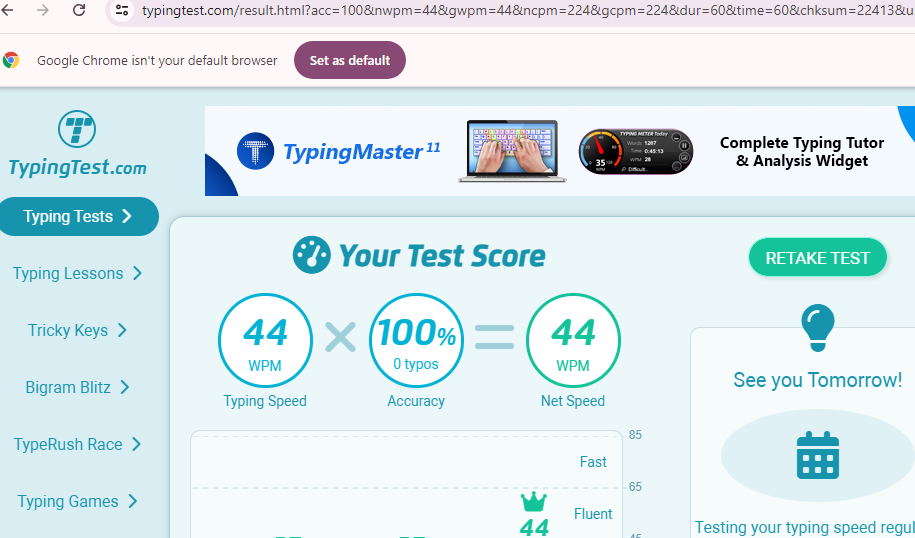The image size is (915, 538).
Task: Click the calendar icon under See you Tomorrow
Action: (x=818, y=455)
